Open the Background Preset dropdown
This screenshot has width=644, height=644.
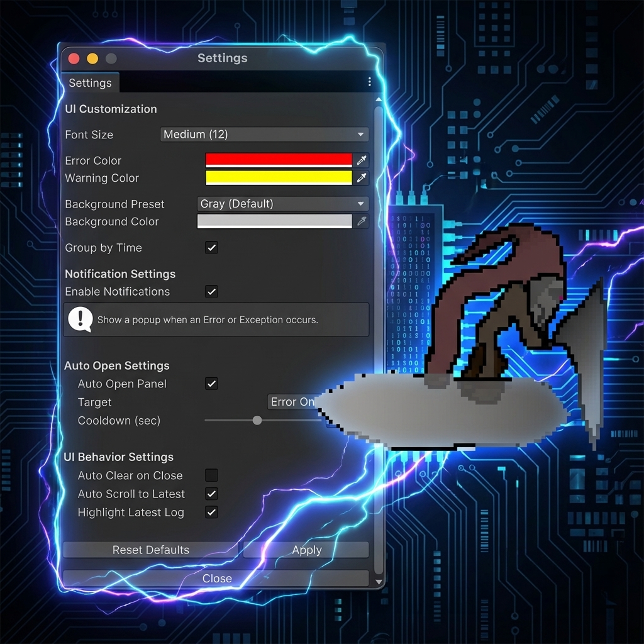282,203
